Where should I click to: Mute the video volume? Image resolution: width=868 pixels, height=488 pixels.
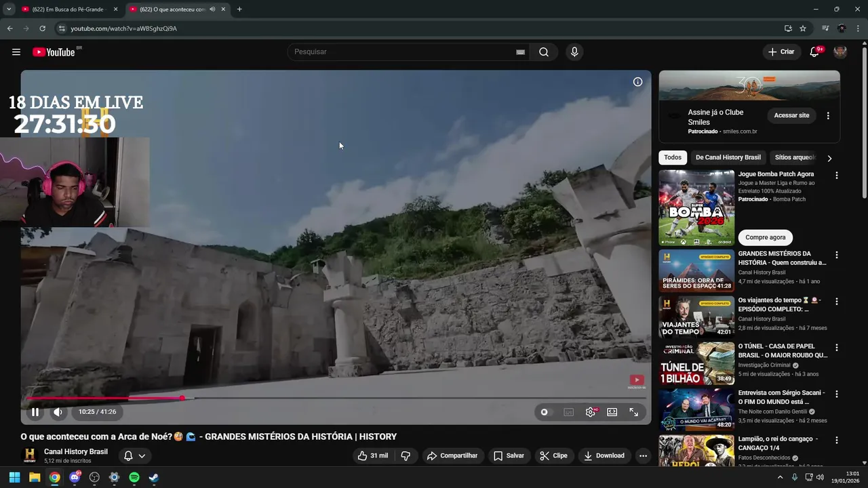pos(58,411)
